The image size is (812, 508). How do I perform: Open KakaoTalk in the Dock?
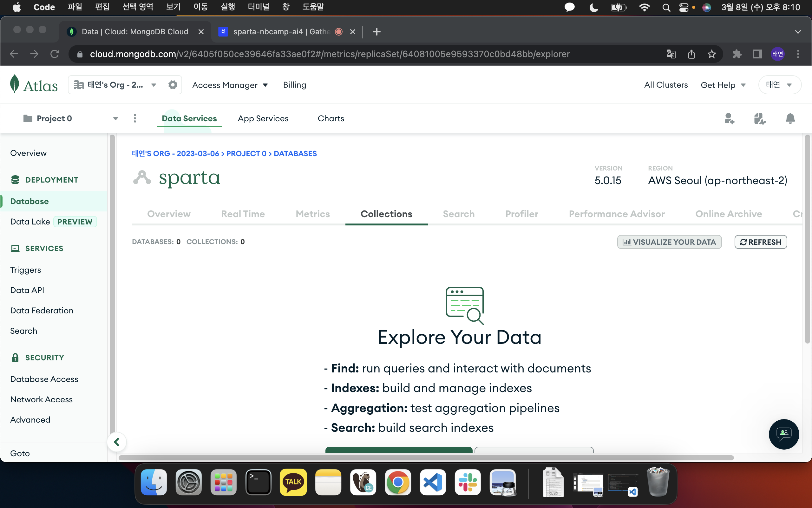pos(293,483)
